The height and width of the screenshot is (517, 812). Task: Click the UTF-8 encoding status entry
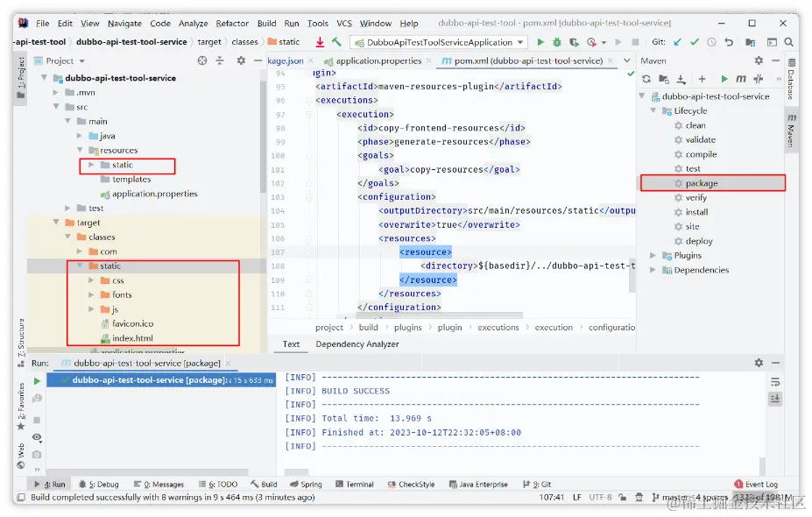point(600,498)
